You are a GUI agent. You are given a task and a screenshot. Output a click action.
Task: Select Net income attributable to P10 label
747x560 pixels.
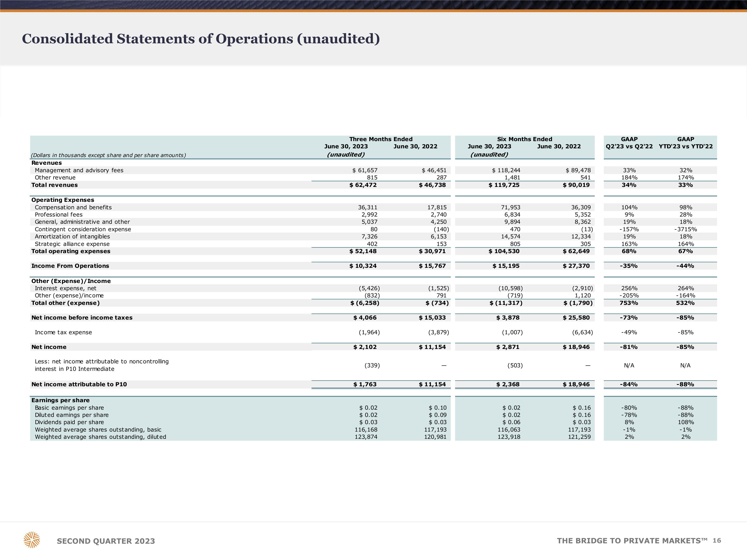(79, 385)
